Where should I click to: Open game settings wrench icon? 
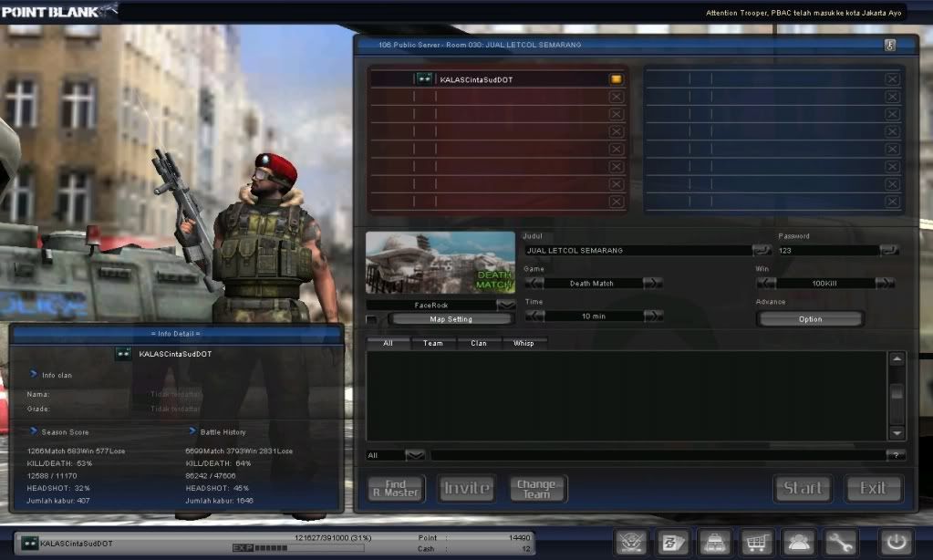tap(840, 542)
